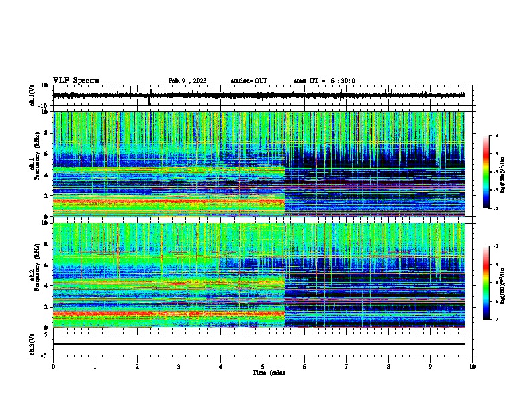Click the "8" tick on the Time axis
The height and width of the screenshot is (411, 532).
[388, 367]
